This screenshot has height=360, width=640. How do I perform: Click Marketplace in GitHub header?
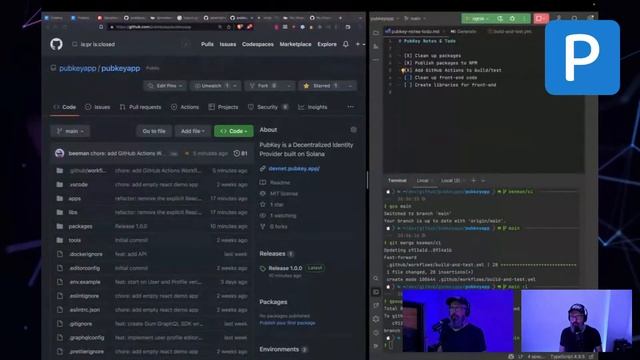coord(296,44)
